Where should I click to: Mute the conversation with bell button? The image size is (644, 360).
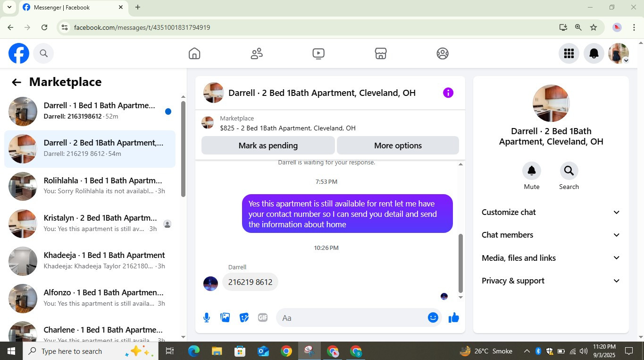pos(532,171)
